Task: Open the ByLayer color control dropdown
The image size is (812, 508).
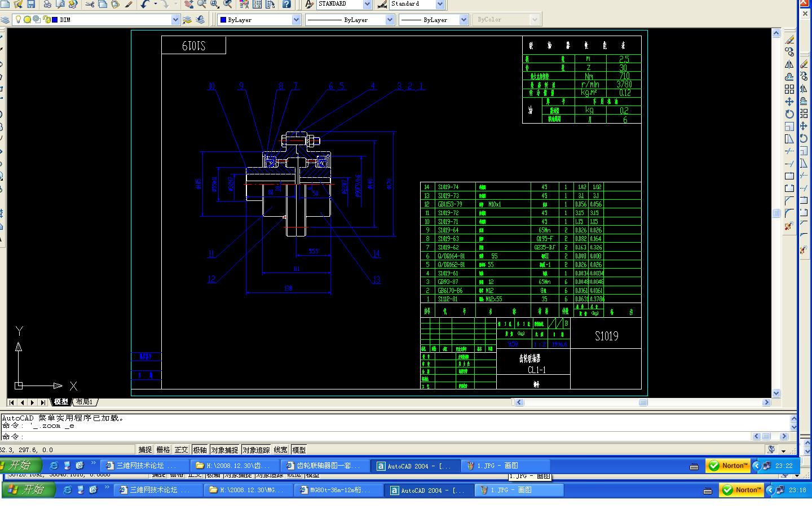Action: 296,20
